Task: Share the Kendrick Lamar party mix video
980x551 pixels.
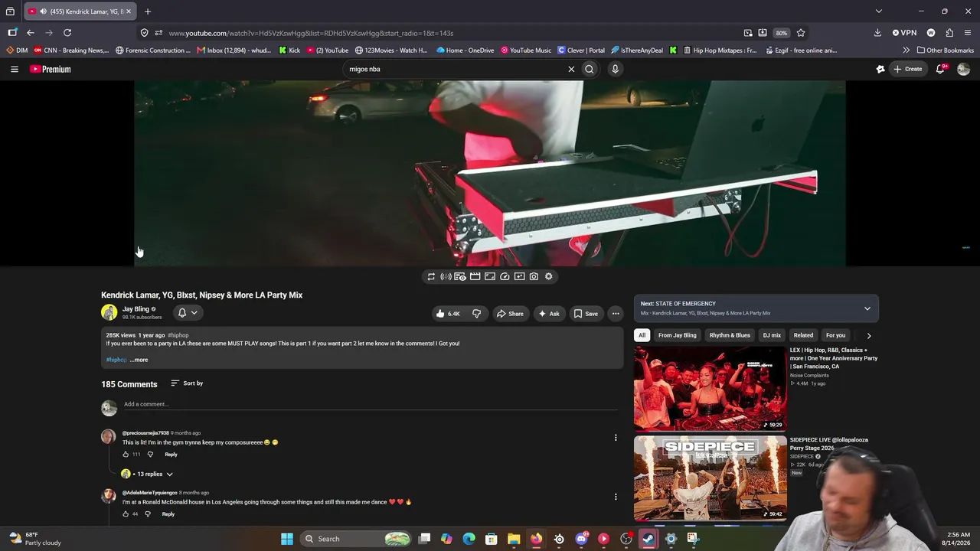Action: click(x=510, y=313)
